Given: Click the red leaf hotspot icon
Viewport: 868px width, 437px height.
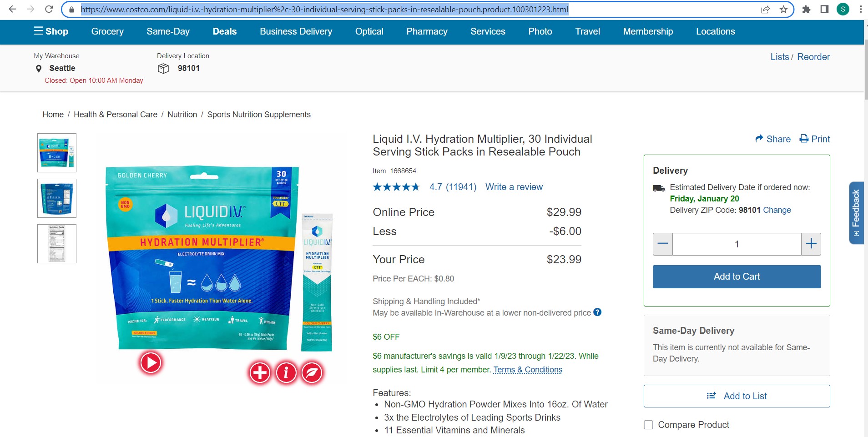Looking at the screenshot, I should coord(312,373).
